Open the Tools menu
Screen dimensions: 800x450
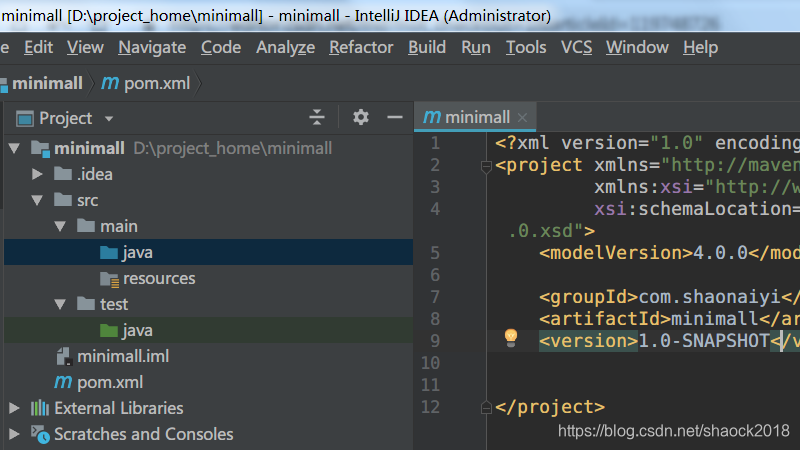(526, 47)
